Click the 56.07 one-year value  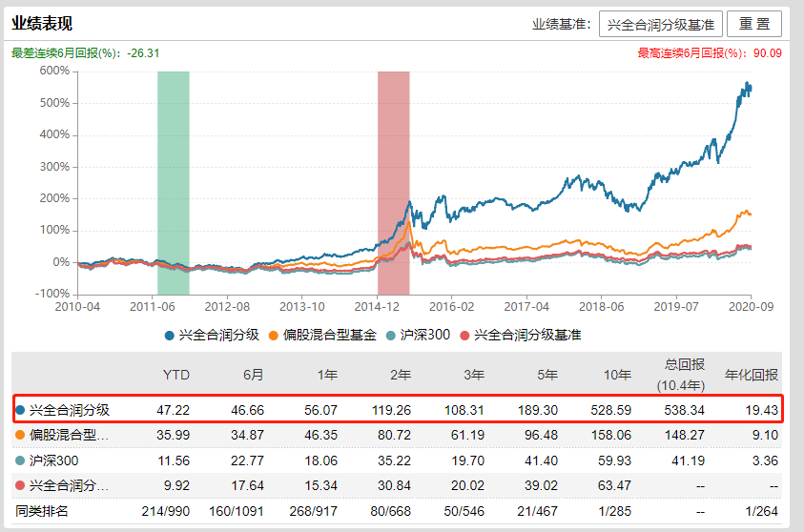point(321,411)
